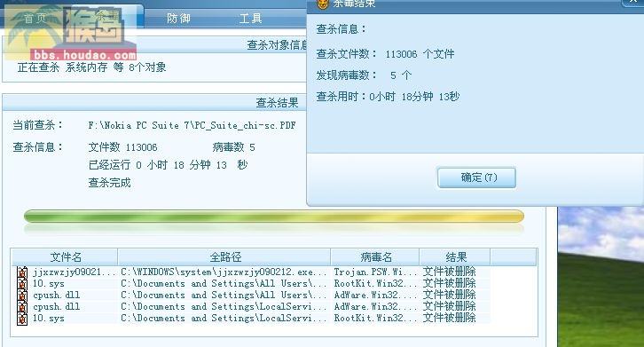Screen dimensions: 644x347
Task: Click 发现病毒数 5 个 in dialog
Action: point(364,75)
